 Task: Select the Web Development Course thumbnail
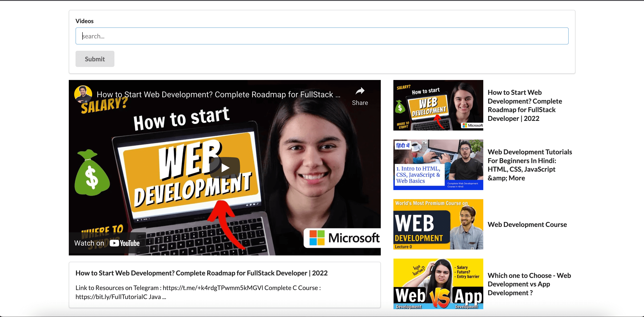click(x=438, y=224)
